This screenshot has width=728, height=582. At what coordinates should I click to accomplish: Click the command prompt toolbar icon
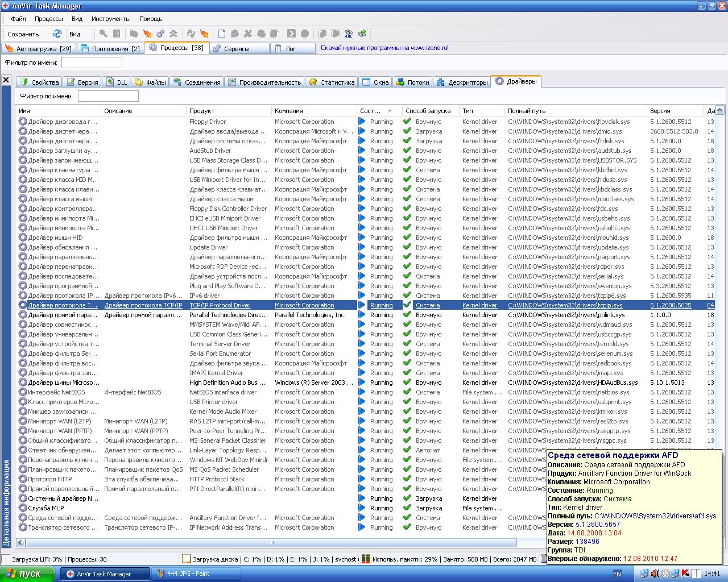291,34
